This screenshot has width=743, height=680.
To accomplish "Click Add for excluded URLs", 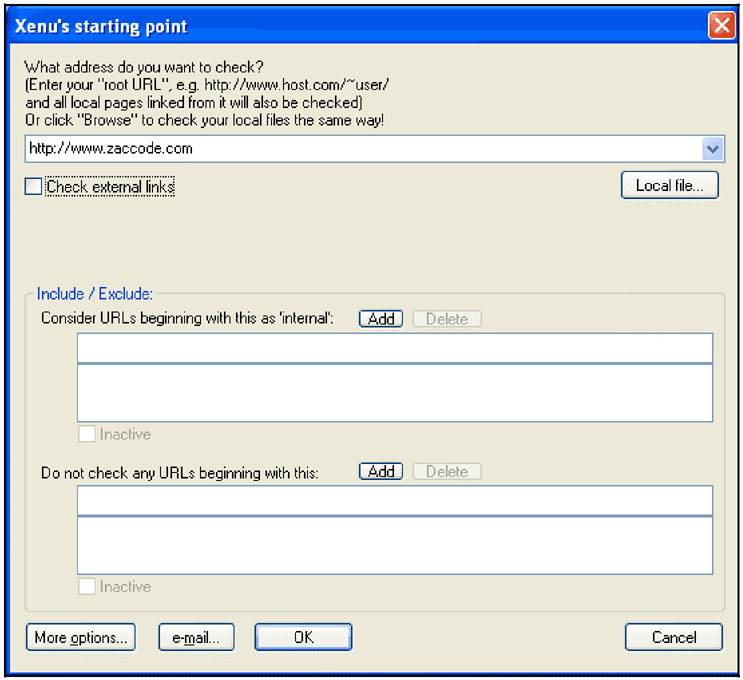I will pos(381,471).
